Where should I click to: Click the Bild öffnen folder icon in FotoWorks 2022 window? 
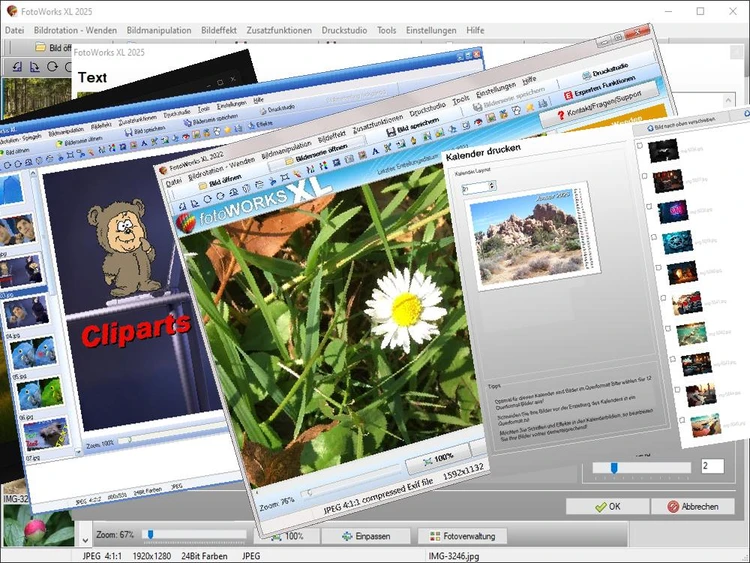[x=203, y=186]
